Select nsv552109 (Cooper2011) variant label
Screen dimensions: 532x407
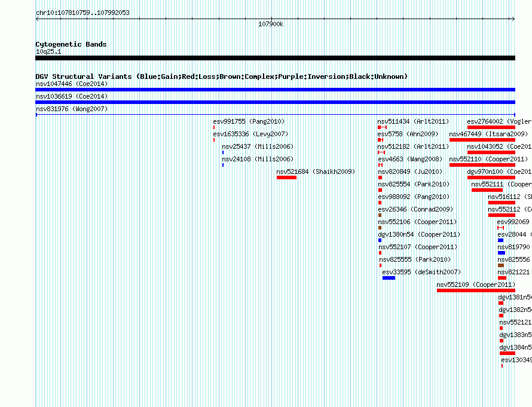[476, 284]
